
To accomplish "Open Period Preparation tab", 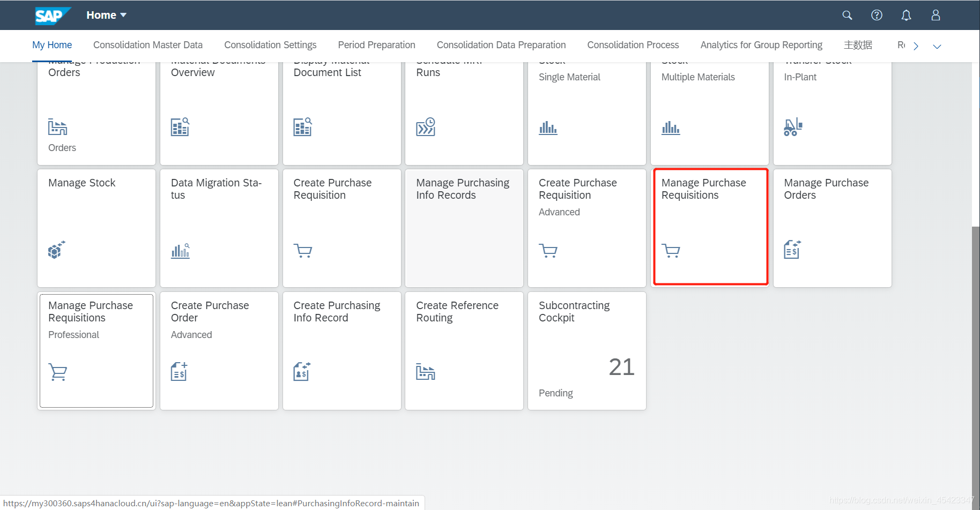I will (376, 45).
